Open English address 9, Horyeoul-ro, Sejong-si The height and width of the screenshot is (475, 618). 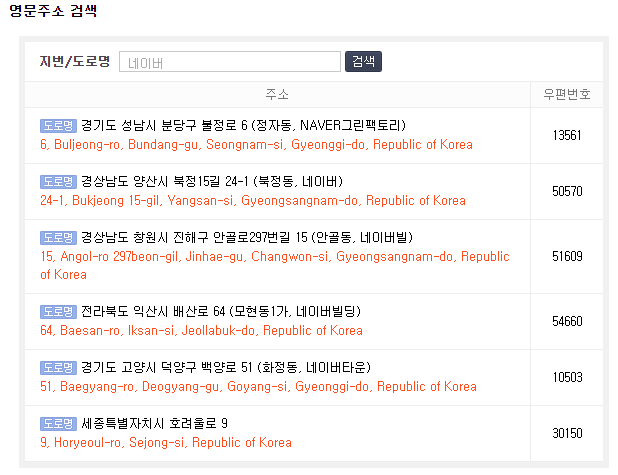pyautogui.click(x=166, y=443)
